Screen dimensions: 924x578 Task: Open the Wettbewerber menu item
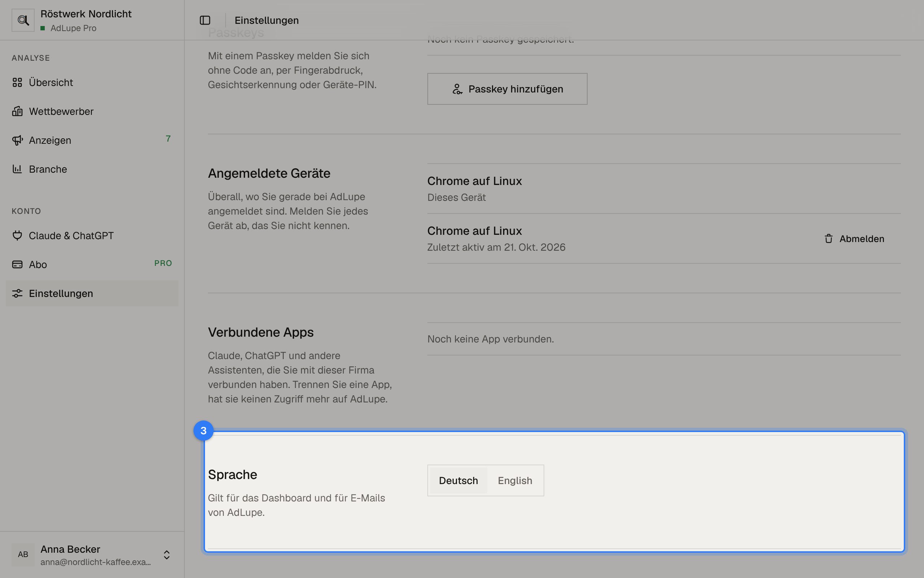tap(92, 111)
